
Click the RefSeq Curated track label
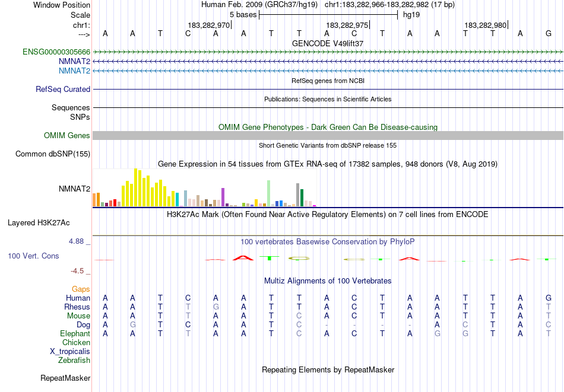pyautogui.click(x=63, y=89)
